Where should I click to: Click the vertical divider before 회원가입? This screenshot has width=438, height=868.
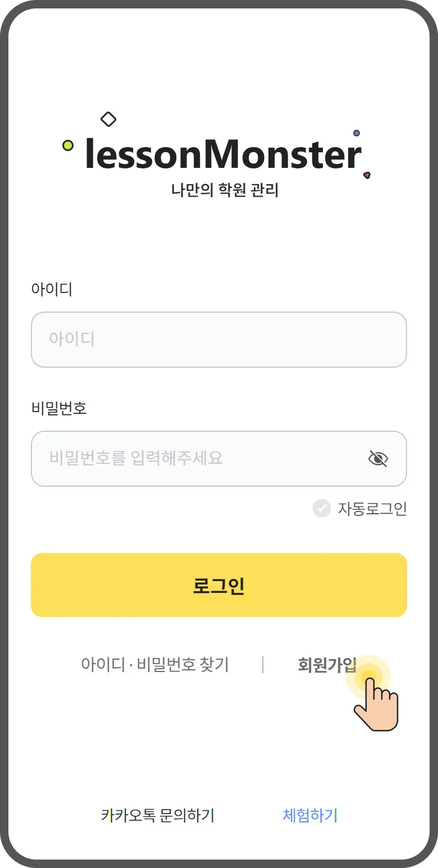[263, 665]
